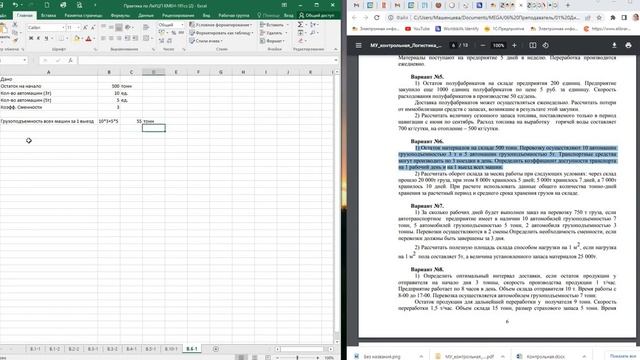This screenshot has width=640, height=360.
Task: Click the Общий доступ share button
Action: 317,16
